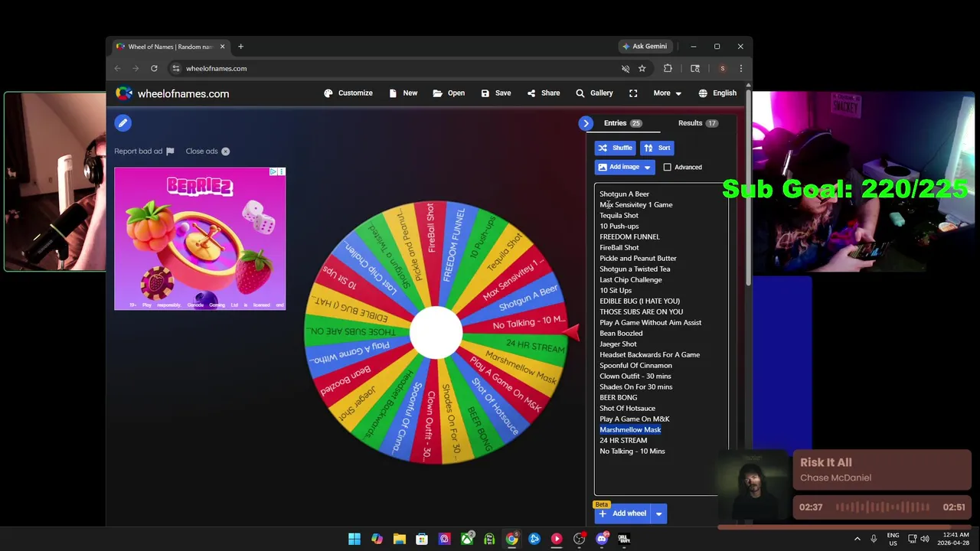Toggle fullscreen mode for the wheel
Screen dimensions: 980x551
(x=633, y=93)
